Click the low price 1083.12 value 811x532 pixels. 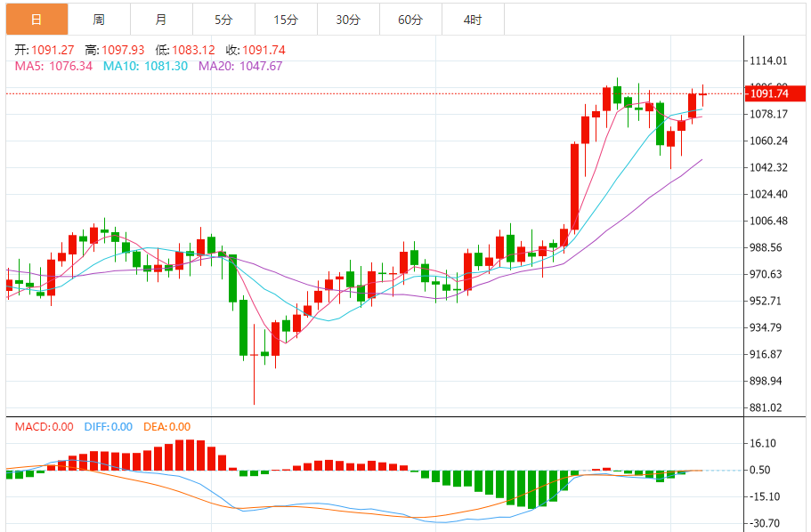pyautogui.click(x=193, y=50)
